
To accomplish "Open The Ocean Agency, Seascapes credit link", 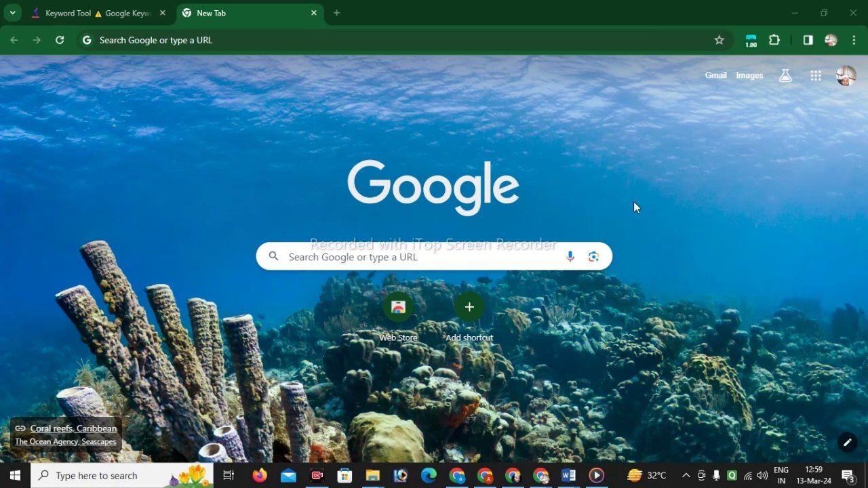I will click(66, 441).
